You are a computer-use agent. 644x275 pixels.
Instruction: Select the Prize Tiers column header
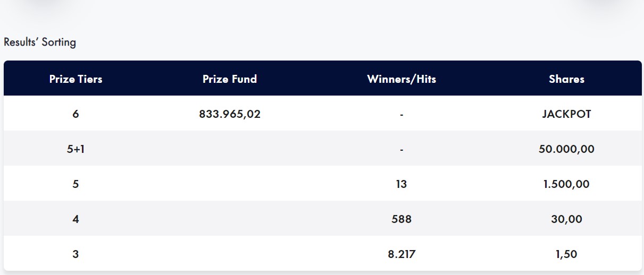[x=76, y=79]
